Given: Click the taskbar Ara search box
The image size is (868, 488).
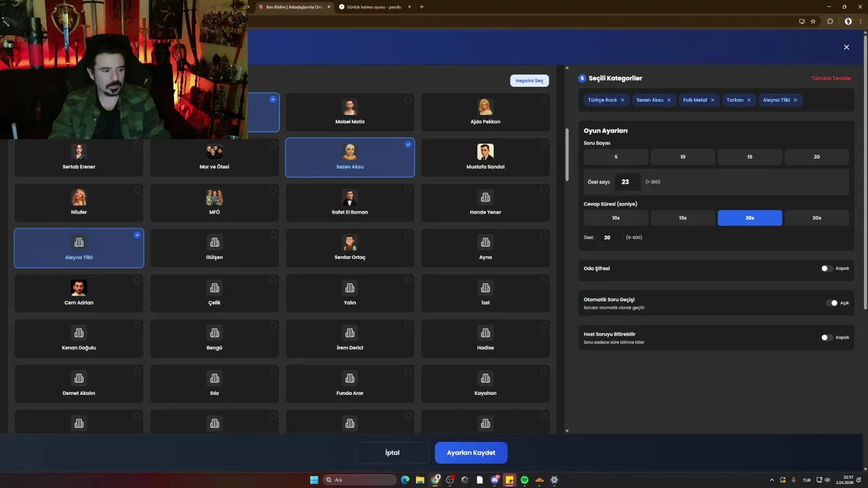Looking at the screenshot, I should coord(359,480).
